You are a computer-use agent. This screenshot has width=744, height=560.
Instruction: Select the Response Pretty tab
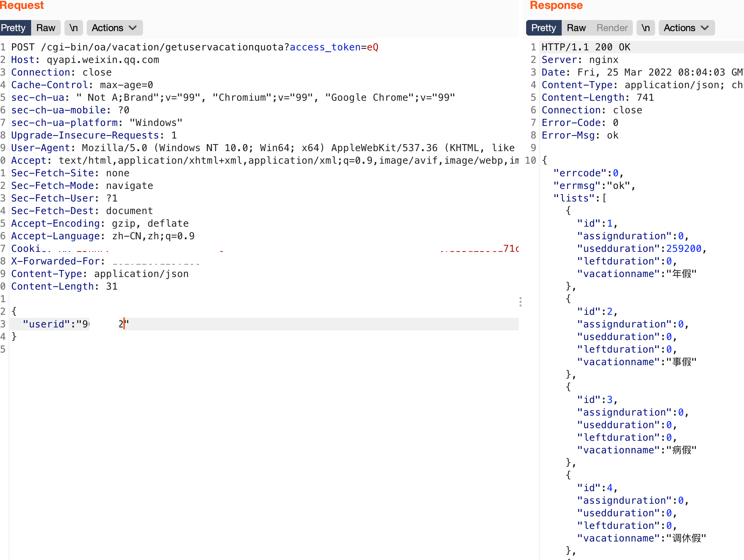pos(544,28)
